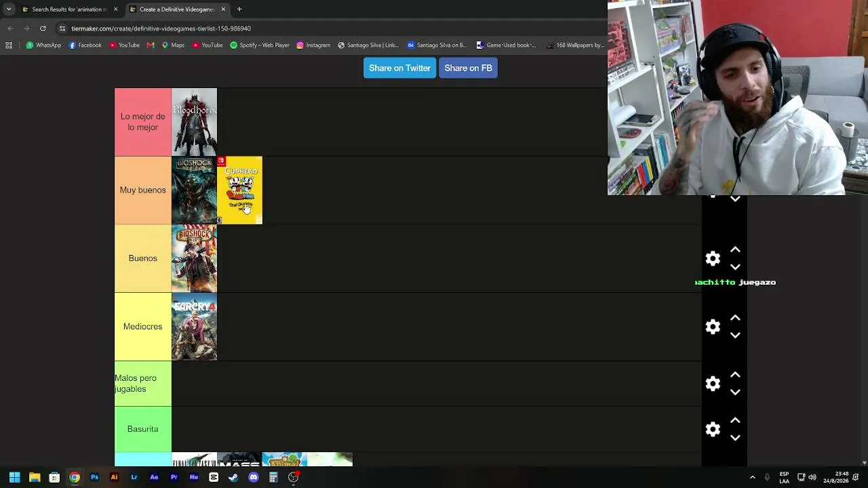The width and height of the screenshot is (868, 488).
Task: Move the Buenos tier row up
Action: pos(735,250)
